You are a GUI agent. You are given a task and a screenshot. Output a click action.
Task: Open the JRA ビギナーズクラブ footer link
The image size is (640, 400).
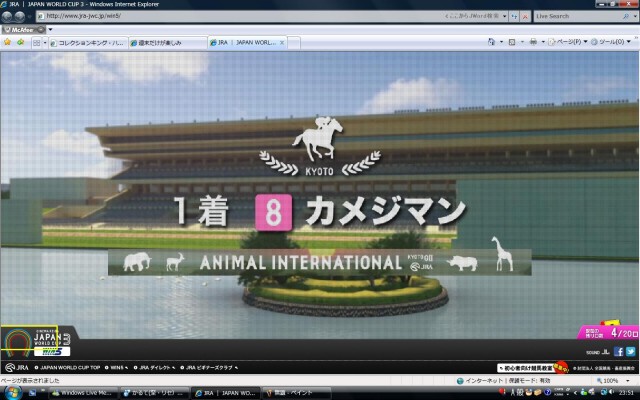pos(209,368)
